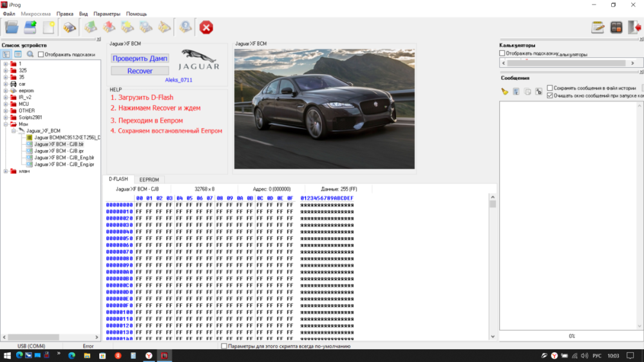Screen dimensions: 644x362
Task: Open the calculator icon in top-right toolbar
Action: tap(616, 27)
